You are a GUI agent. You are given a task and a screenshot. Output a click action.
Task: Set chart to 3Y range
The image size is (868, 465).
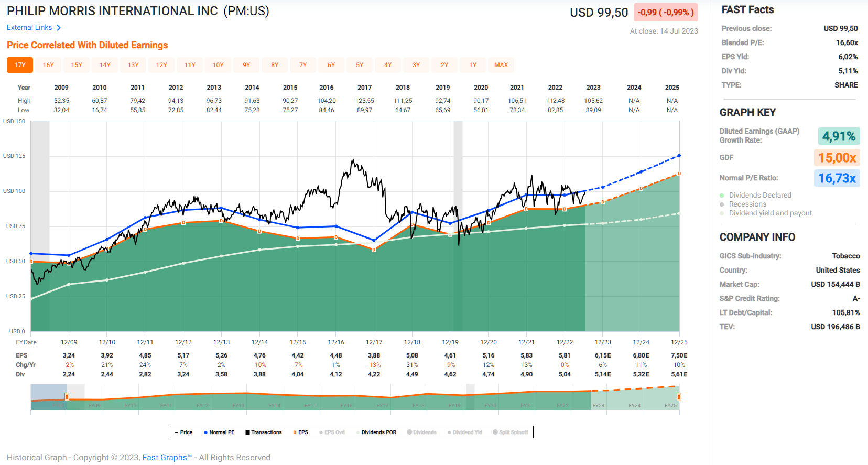pos(416,65)
